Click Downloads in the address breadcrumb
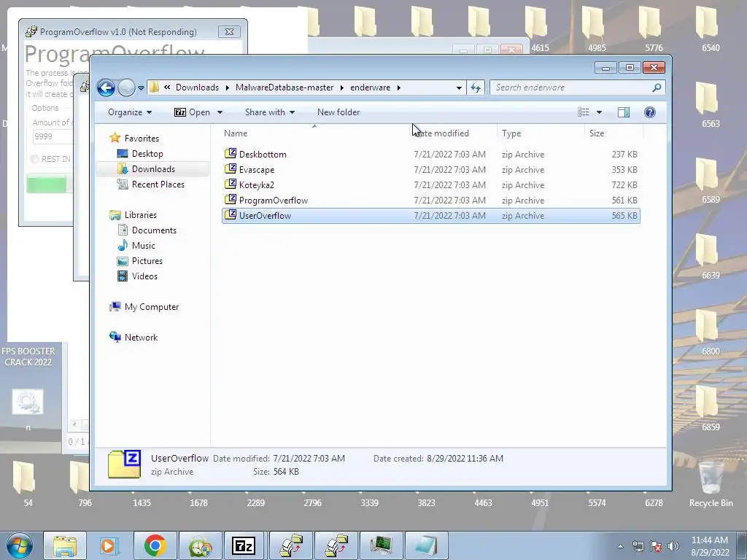747x560 pixels. pyautogui.click(x=197, y=87)
